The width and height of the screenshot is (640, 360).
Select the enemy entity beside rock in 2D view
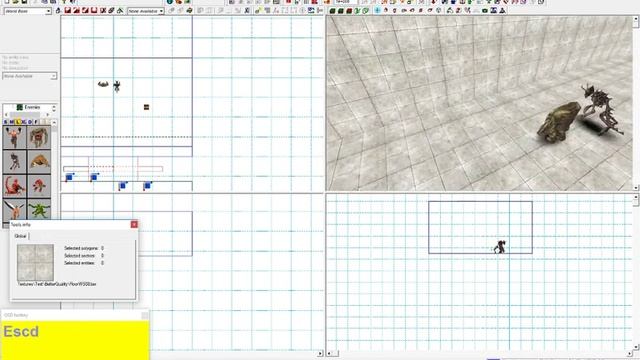coord(117,86)
